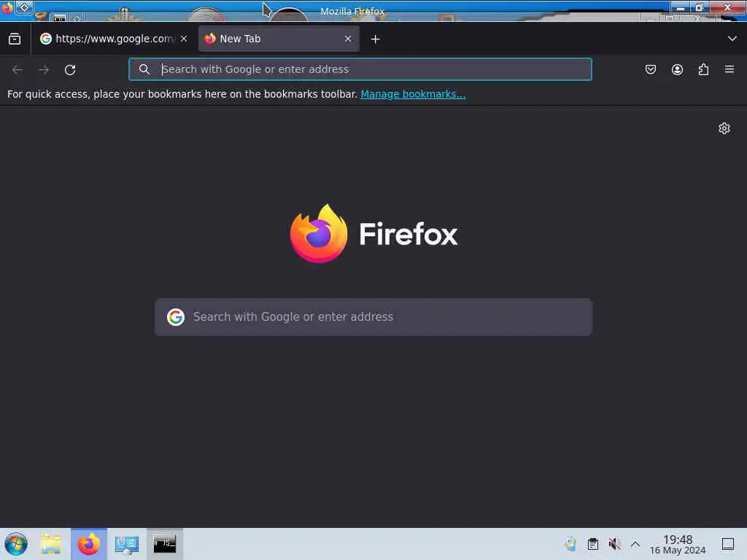
Task: Select Firefox in the taskbar
Action: (89, 544)
